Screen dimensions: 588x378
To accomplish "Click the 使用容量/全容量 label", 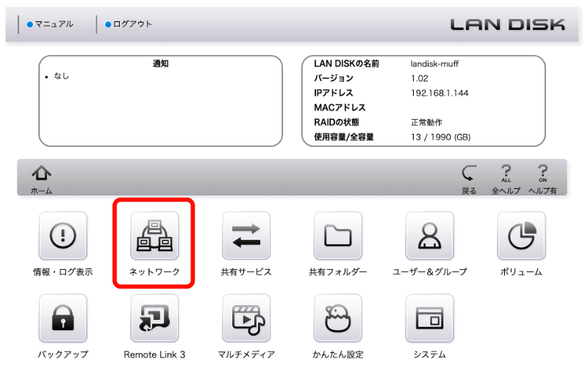I will click(344, 137).
